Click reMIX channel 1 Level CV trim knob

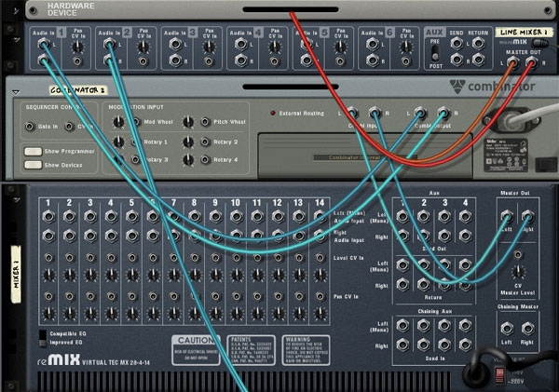tap(48, 275)
